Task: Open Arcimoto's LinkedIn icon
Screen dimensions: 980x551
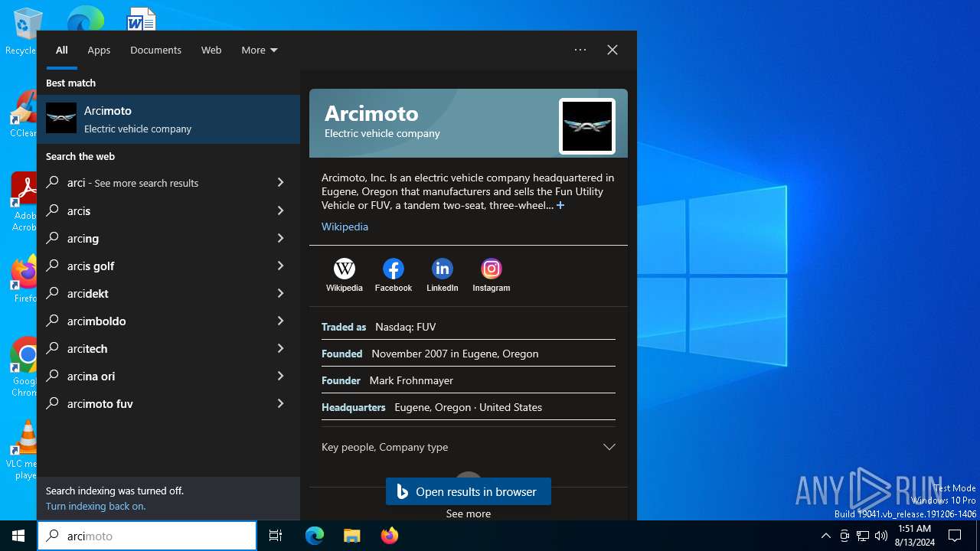Action: click(443, 269)
